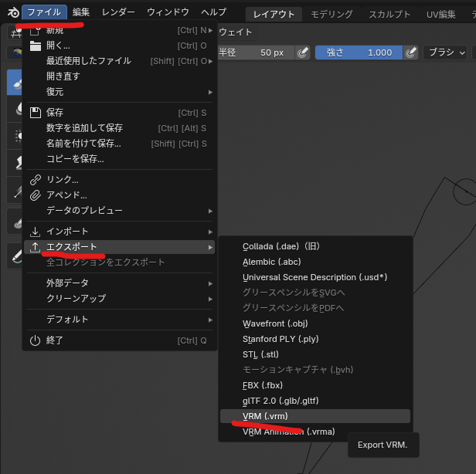
Task: Export as VRM Animation (.vrma)
Action: (x=315, y=432)
